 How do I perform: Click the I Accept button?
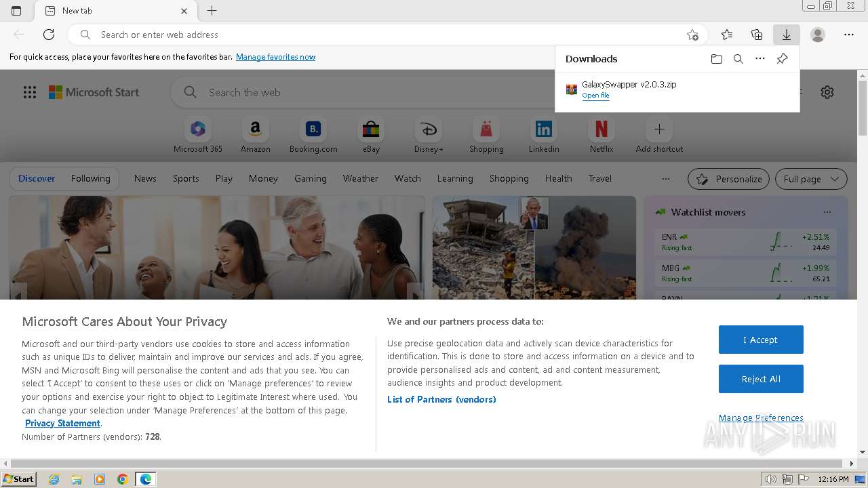761,340
